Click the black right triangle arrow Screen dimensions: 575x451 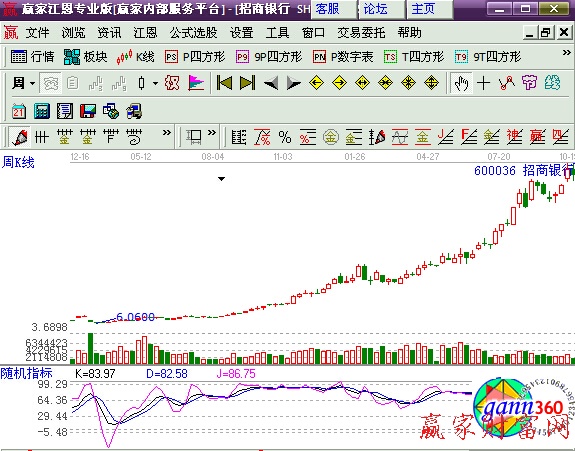click(293, 83)
